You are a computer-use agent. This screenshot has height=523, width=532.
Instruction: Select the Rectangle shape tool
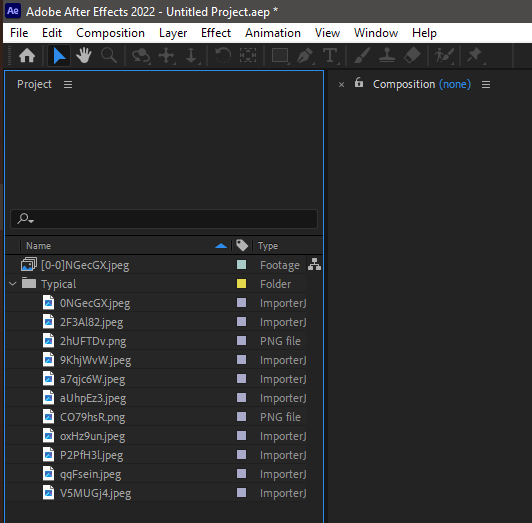point(280,56)
